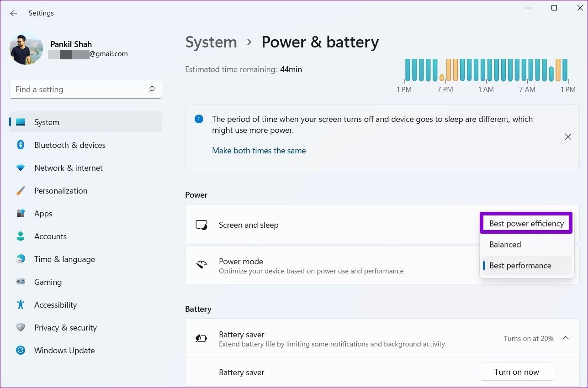
Task: Open Gaming settings page
Action: point(85,282)
